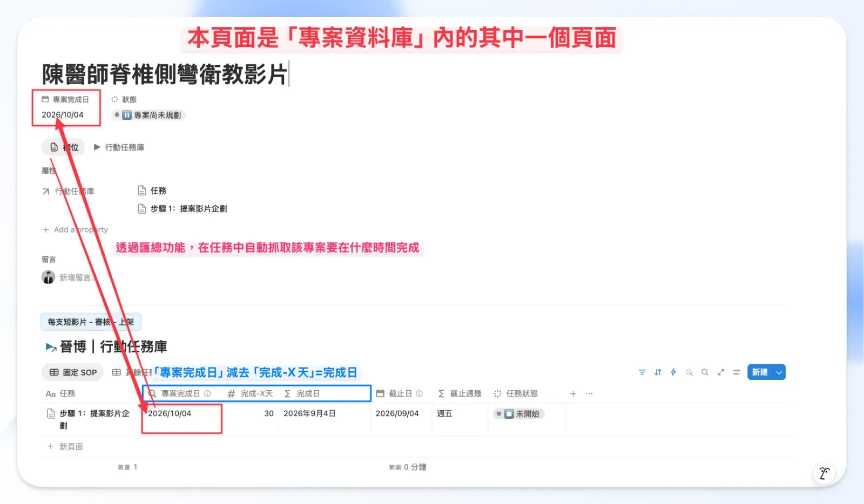This screenshot has height=504, width=864.
Task: Open the 步驟 1: 提案影片企劃 table row title
Action: point(94,419)
